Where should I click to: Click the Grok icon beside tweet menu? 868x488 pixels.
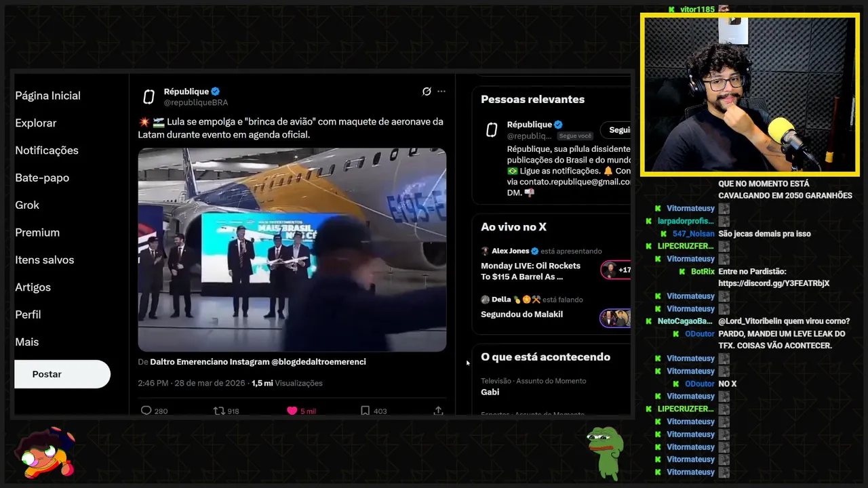point(427,91)
